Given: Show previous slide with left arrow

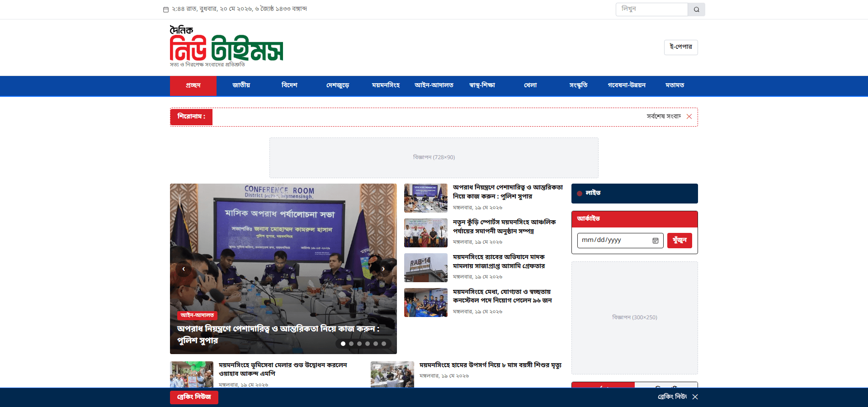Looking at the screenshot, I should pyautogui.click(x=184, y=269).
